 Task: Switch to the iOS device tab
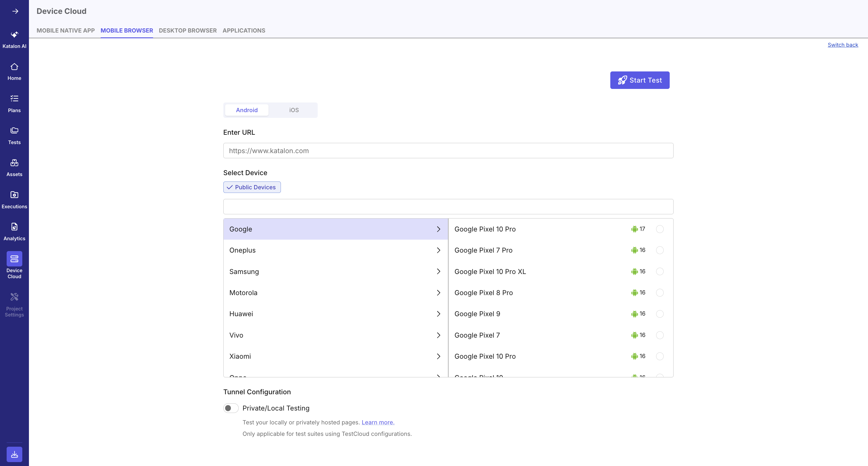294,110
